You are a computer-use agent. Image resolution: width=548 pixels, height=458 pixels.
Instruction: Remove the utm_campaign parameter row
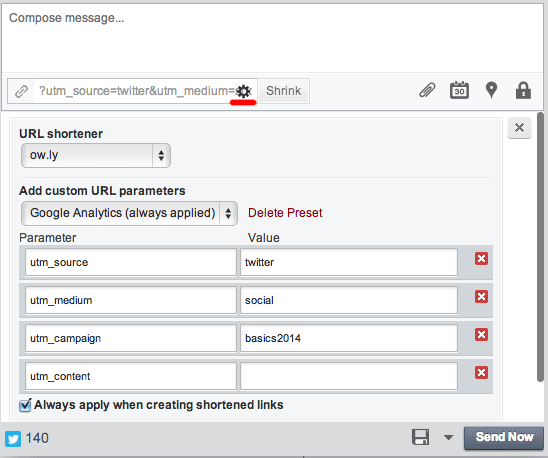coord(481,335)
